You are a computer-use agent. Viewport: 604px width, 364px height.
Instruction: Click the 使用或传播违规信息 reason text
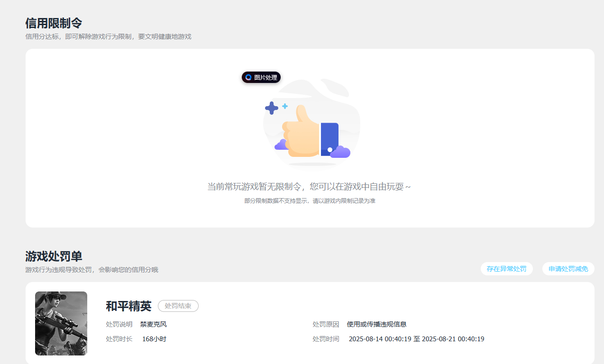[376, 324]
